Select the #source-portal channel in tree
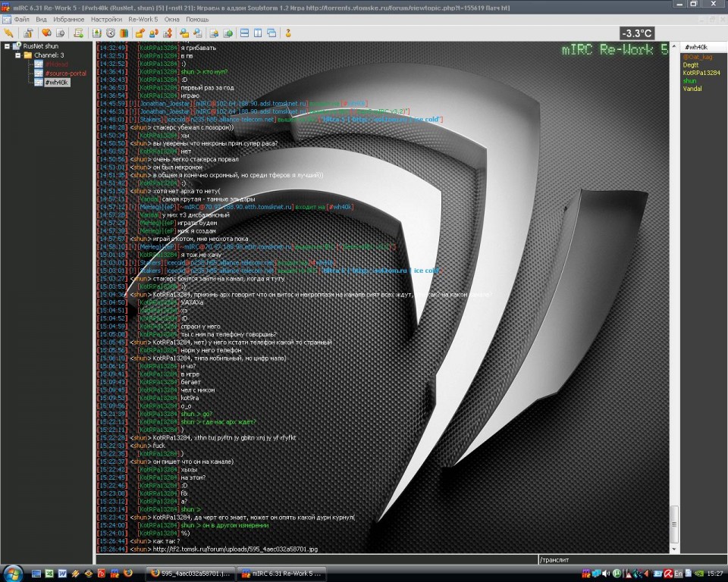The height and width of the screenshot is (582, 728). click(x=65, y=74)
